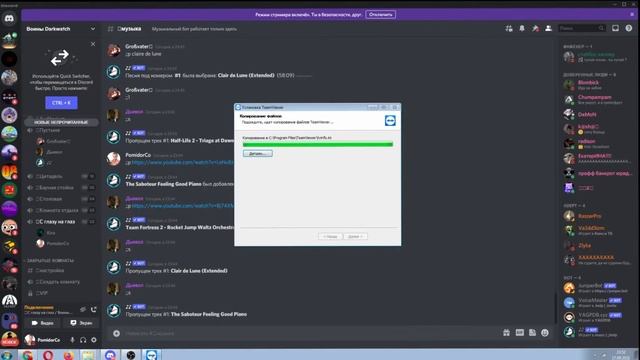Viewport: 640px width, 360px height.
Task: Attach a file with plus icon
Action: point(116,333)
